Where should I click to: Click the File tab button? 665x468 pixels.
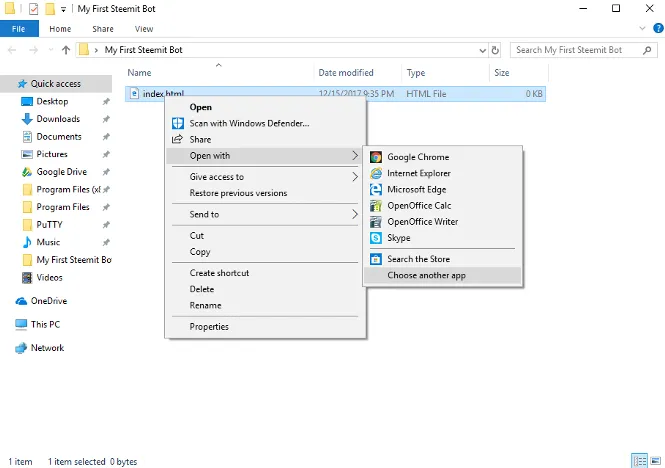point(19,30)
